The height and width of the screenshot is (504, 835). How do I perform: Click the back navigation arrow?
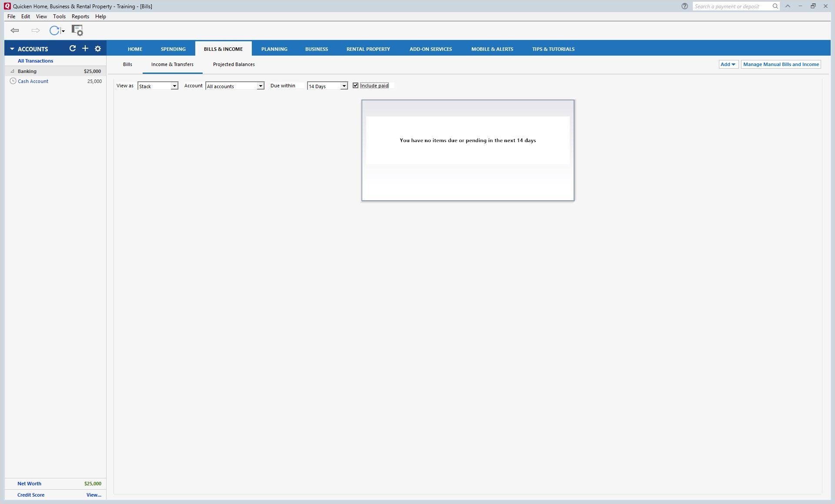(x=15, y=30)
